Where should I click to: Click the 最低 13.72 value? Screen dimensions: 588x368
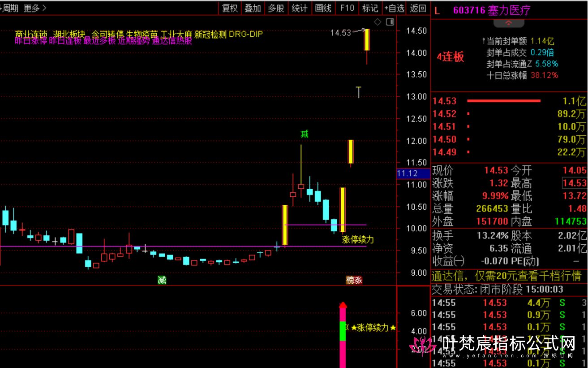click(575, 196)
